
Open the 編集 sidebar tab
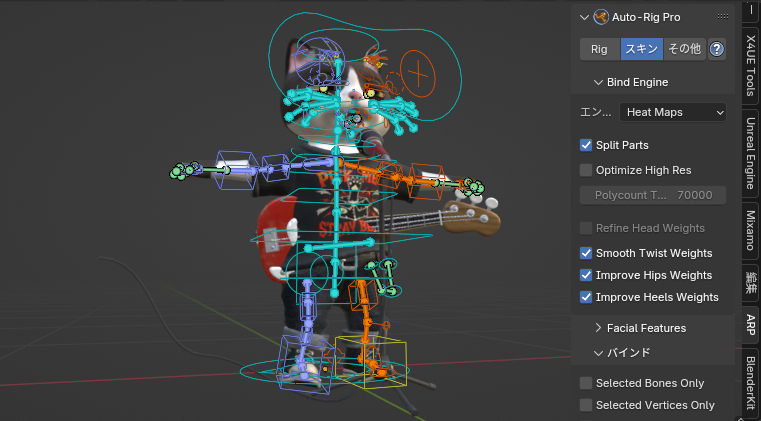(x=751, y=282)
